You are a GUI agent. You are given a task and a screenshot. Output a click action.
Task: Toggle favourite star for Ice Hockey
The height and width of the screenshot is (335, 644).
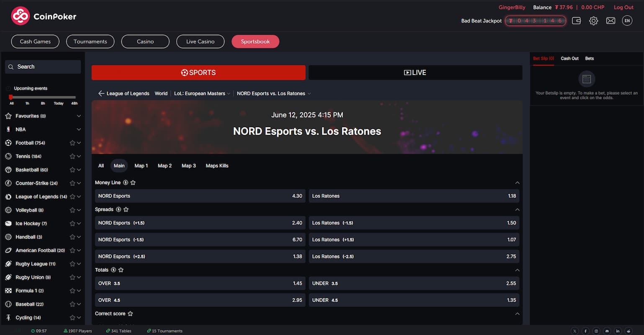pos(72,223)
